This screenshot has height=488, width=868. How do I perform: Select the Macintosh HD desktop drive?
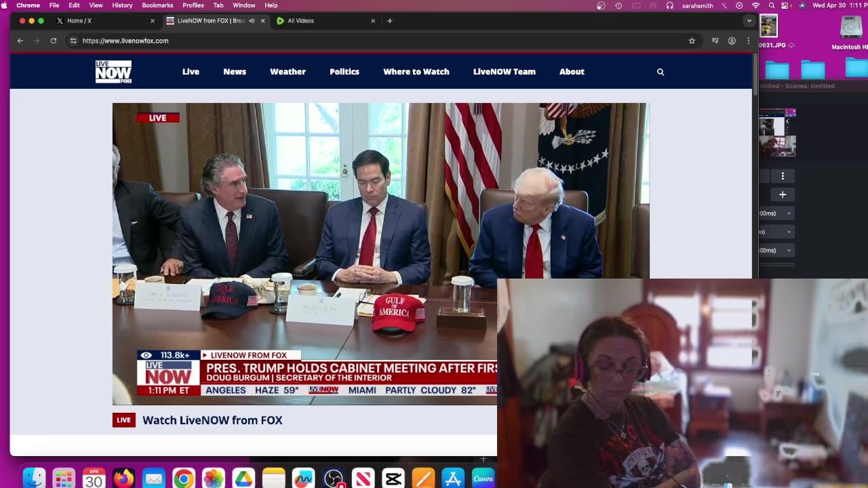coord(850,33)
